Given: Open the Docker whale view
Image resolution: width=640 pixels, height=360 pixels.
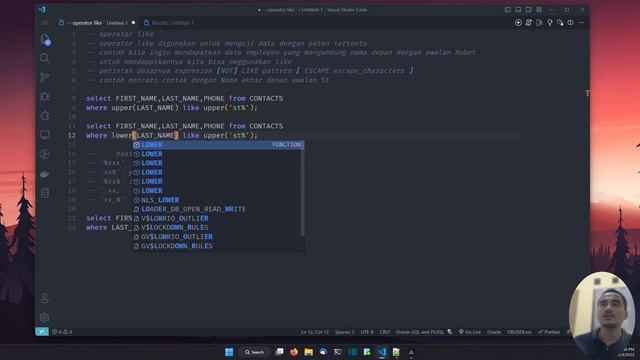Looking at the screenshot, I should (x=45, y=174).
